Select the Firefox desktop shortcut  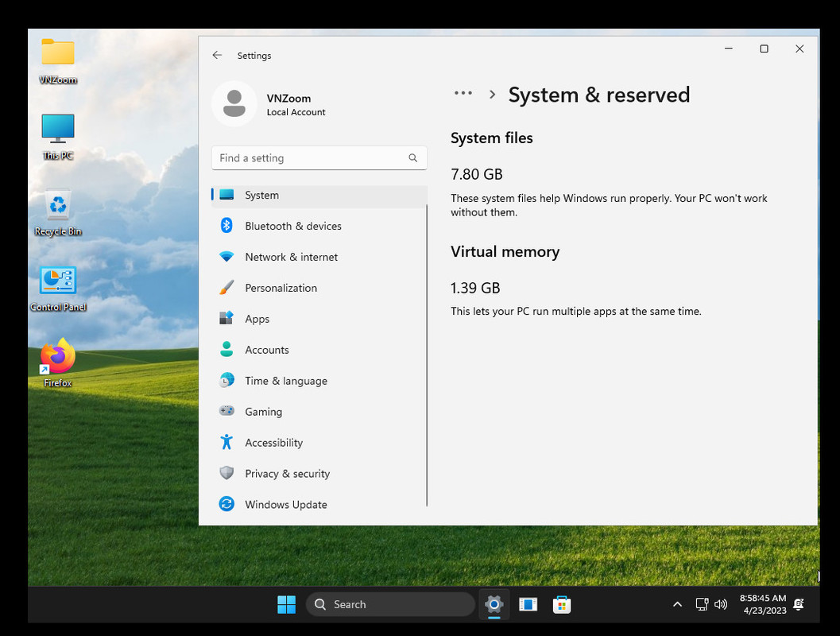58,363
